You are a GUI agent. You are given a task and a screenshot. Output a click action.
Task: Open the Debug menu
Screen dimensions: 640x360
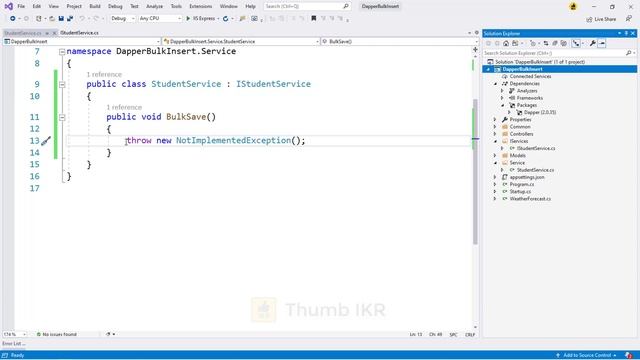pyautogui.click(x=115, y=7)
